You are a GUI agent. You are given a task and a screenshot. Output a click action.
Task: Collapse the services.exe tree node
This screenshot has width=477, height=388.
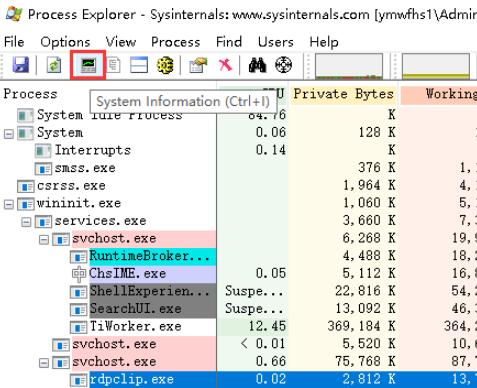26,222
